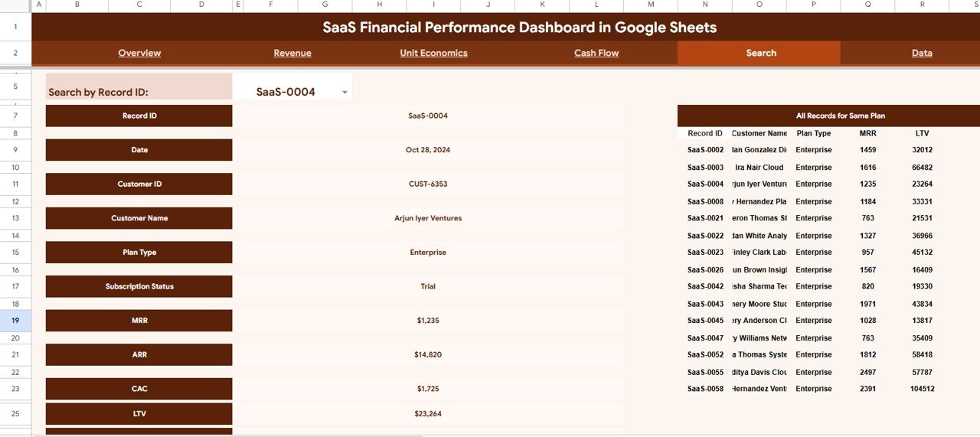Select the SaaS-0058 record ID
The image size is (980, 437).
pyautogui.click(x=705, y=389)
